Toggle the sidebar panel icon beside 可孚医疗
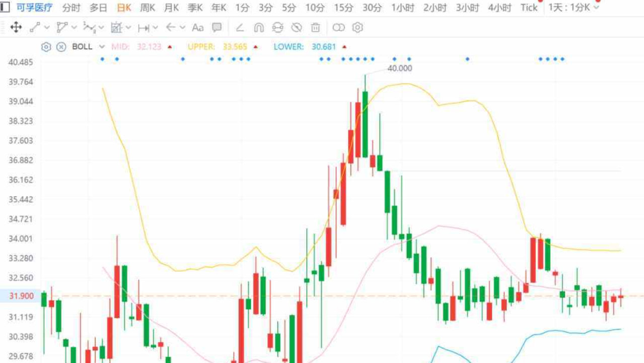Image resolution: width=644 pixels, height=363 pixels. point(5,8)
